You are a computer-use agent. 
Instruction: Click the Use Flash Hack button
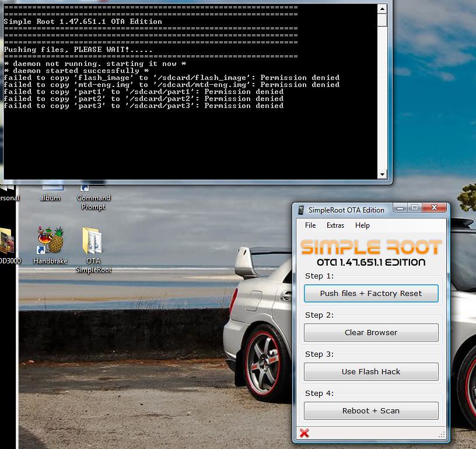coord(371,371)
